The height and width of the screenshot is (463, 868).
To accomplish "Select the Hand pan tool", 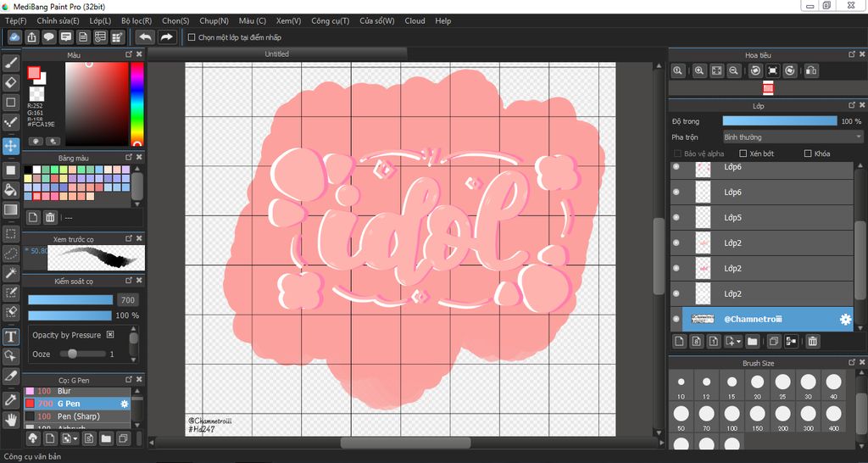I will pos(10,419).
